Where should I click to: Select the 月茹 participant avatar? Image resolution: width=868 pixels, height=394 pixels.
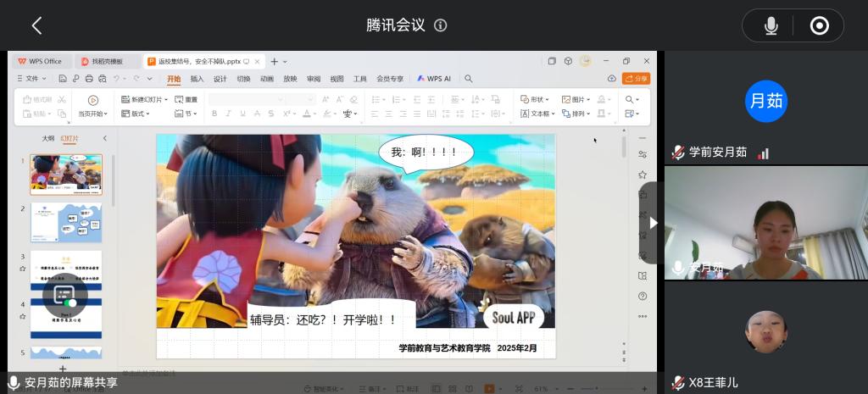766,102
